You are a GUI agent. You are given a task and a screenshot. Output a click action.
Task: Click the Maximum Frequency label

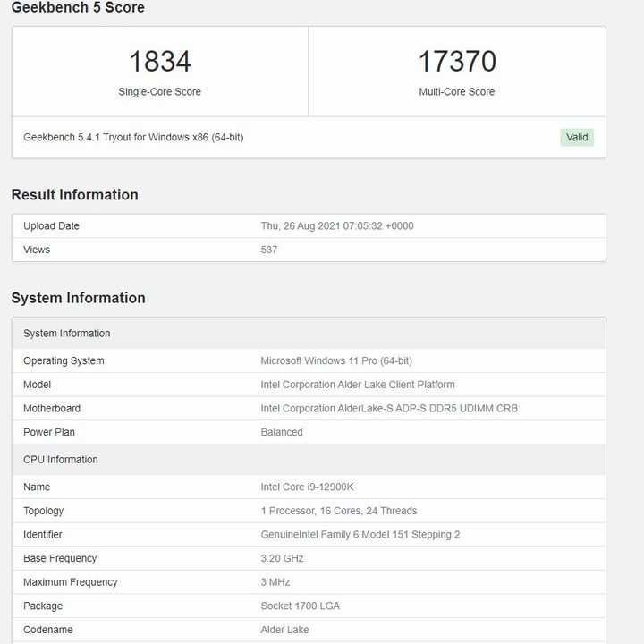point(71,582)
